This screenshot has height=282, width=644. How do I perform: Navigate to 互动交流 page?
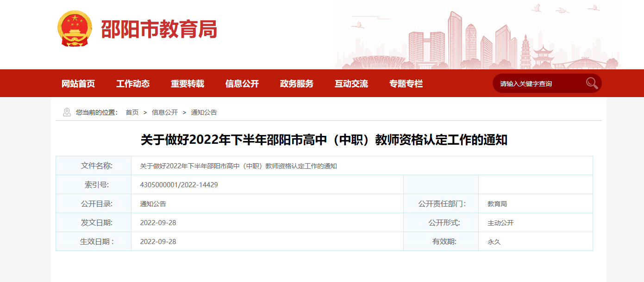point(351,84)
